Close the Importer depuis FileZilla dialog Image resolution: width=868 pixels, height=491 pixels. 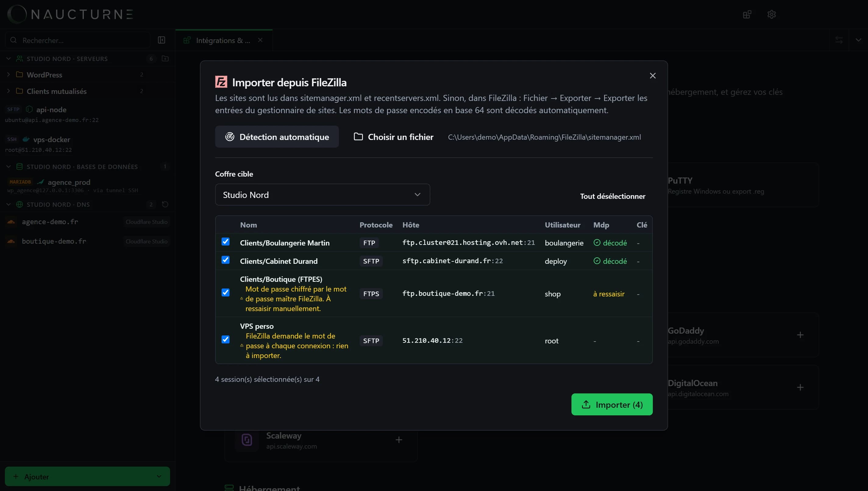[653, 76]
